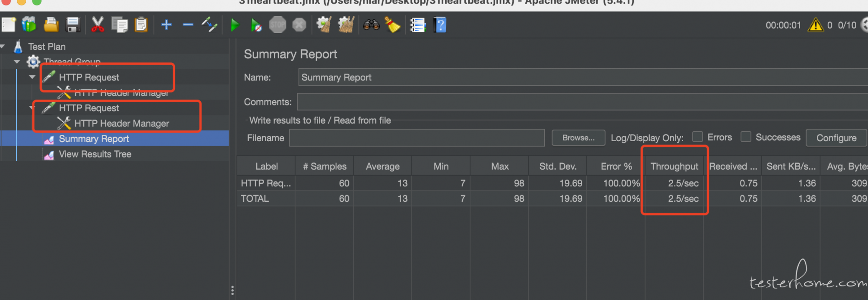Click the Cut scissors icon
This screenshot has height=300, width=868.
pos(97,25)
